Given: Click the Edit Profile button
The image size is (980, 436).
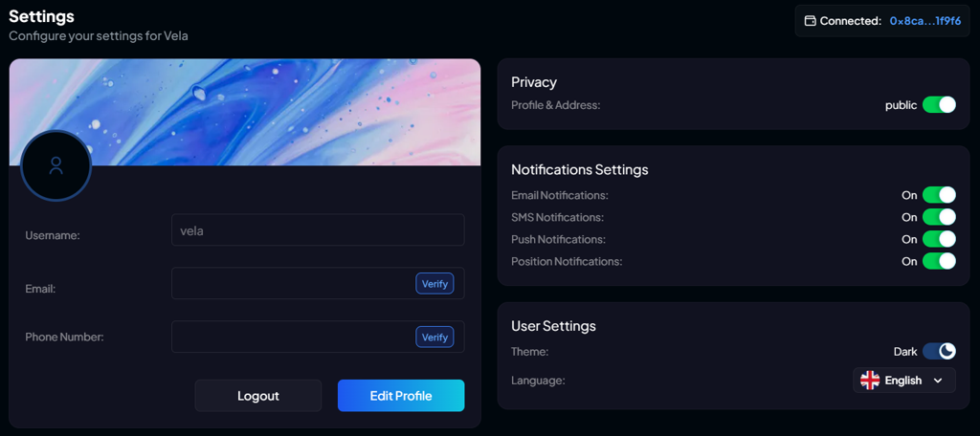Looking at the screenshot, I should click(x=401, y=396).
